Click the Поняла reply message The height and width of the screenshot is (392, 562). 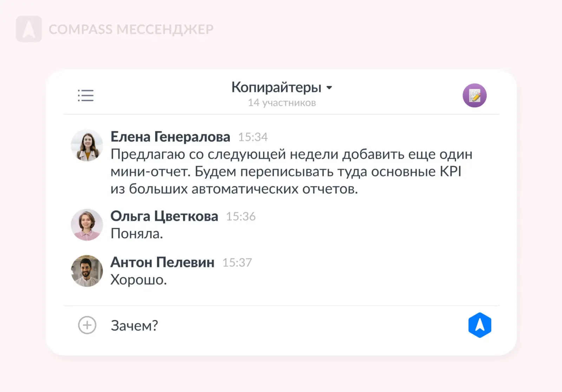[x=137, y=234]
